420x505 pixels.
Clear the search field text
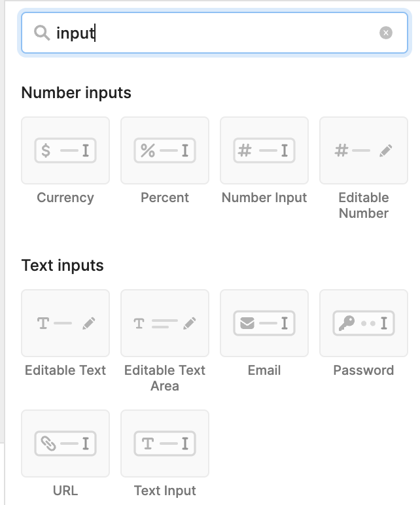click(386, 33)
